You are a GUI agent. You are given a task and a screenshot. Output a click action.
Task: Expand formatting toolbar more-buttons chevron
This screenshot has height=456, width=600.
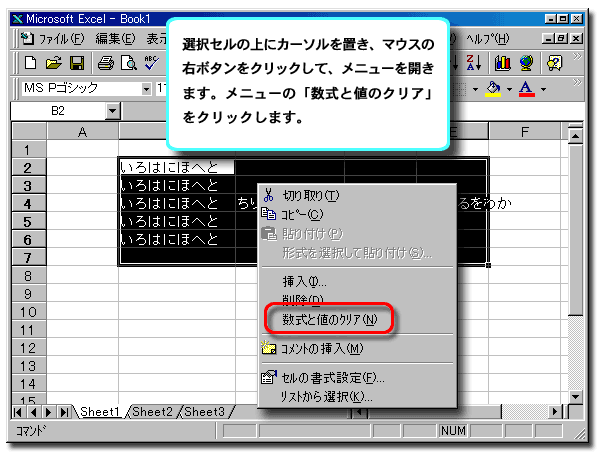coord(577,83)
